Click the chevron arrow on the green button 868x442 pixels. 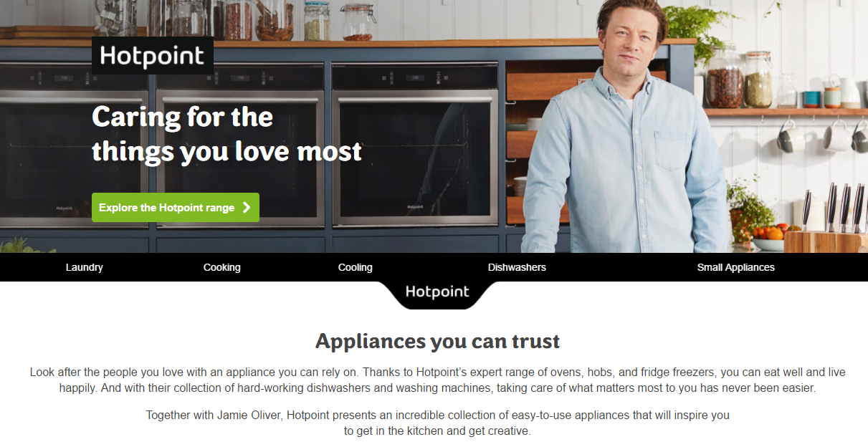coord(247,208)
